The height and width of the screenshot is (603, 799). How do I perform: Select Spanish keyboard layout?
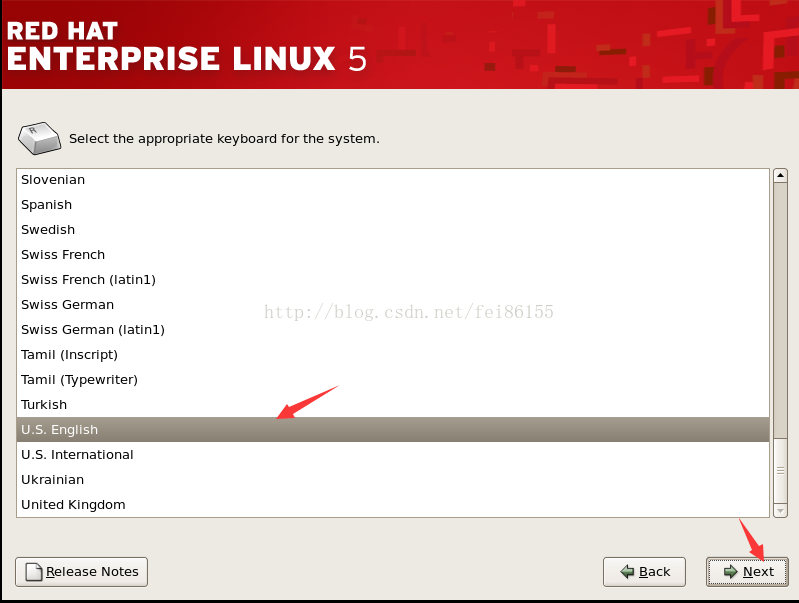pyautogui.click(x=392, y=205)
